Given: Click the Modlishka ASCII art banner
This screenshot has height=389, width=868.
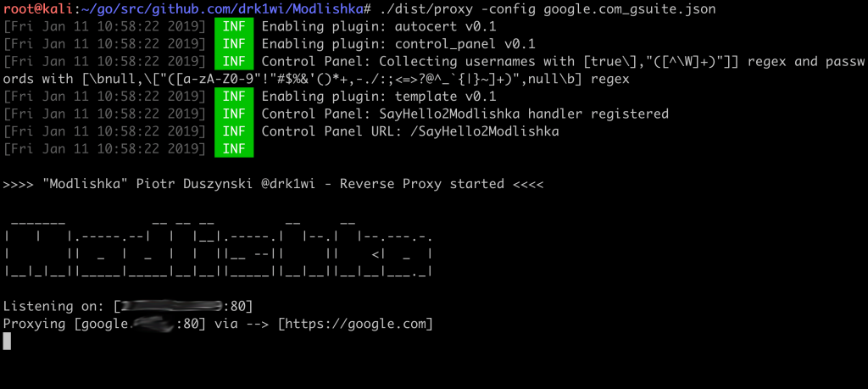Looking at the screenshot, I should (220, 246).
